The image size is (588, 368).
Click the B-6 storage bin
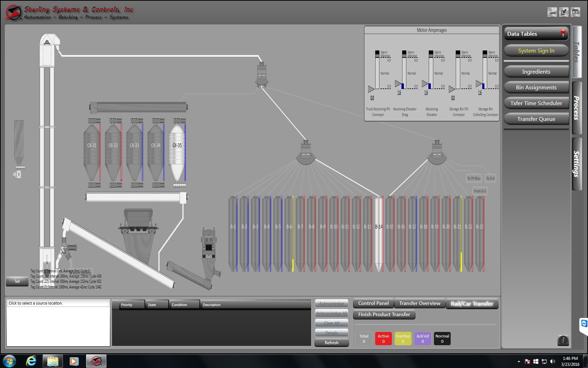[289, 231]
